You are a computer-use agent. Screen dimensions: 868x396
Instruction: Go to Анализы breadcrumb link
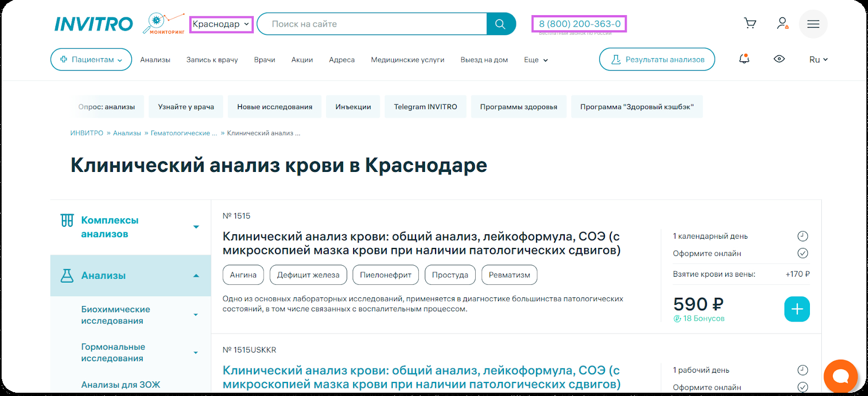(127, 133)
